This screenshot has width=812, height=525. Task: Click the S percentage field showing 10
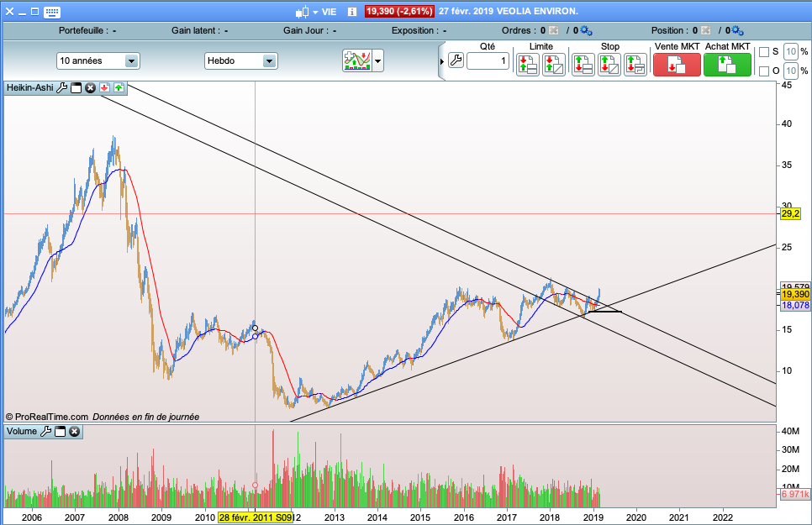791,52
